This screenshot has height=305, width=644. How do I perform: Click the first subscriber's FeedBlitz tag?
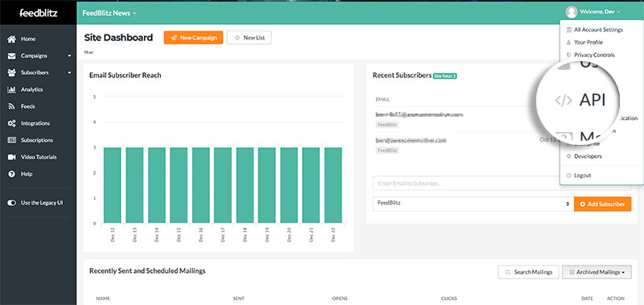pyautogui.click(x=387, y=125)
